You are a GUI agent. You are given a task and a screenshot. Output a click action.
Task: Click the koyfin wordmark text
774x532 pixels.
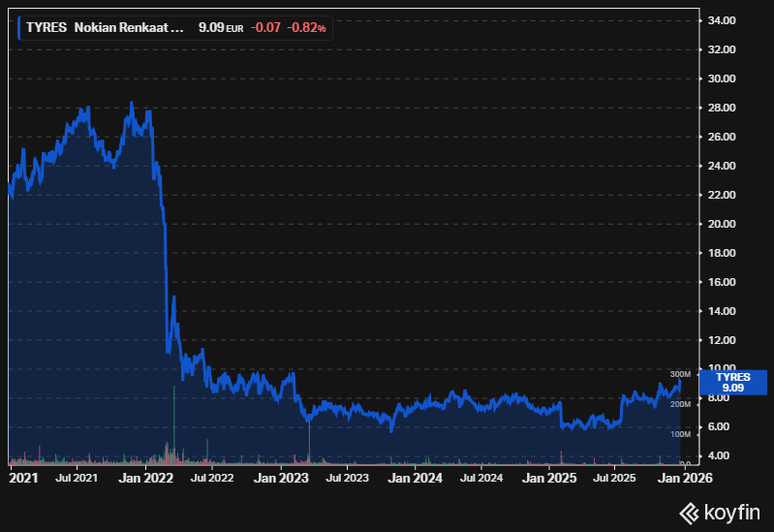pyautogui.click(x=732, y=512)
